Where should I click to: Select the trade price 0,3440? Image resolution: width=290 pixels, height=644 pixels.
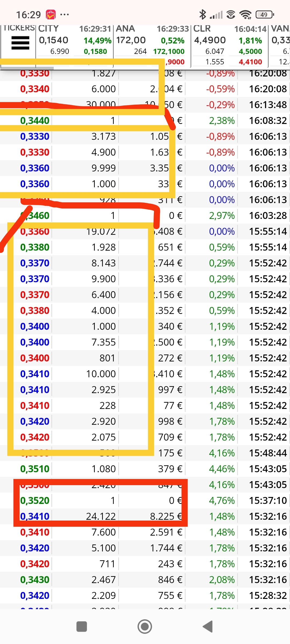35,121
